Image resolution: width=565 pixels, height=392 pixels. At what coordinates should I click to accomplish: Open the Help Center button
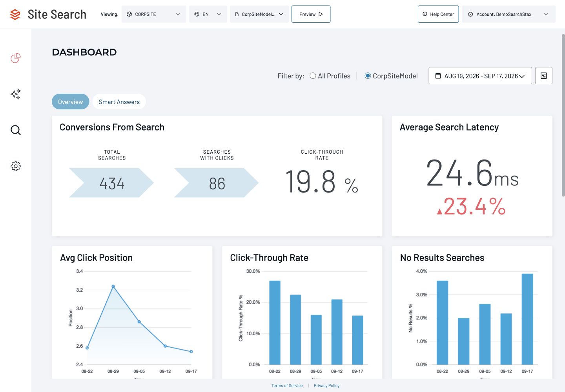click(x=438, y=14)
